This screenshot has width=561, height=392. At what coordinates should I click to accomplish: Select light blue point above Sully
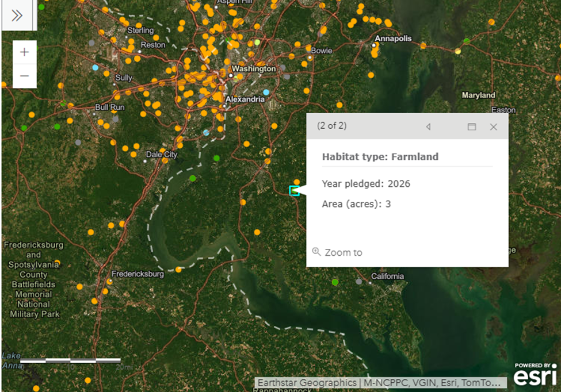(x=96, y=67)
